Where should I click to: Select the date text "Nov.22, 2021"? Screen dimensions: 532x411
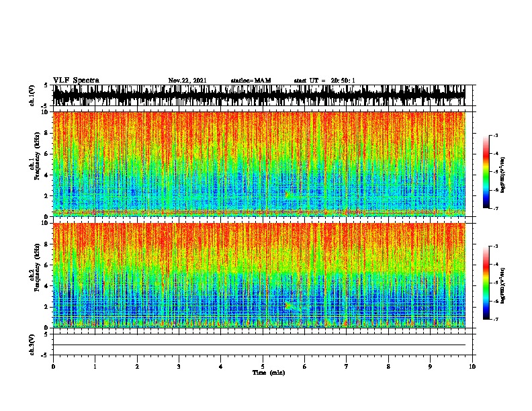(187, 81)
